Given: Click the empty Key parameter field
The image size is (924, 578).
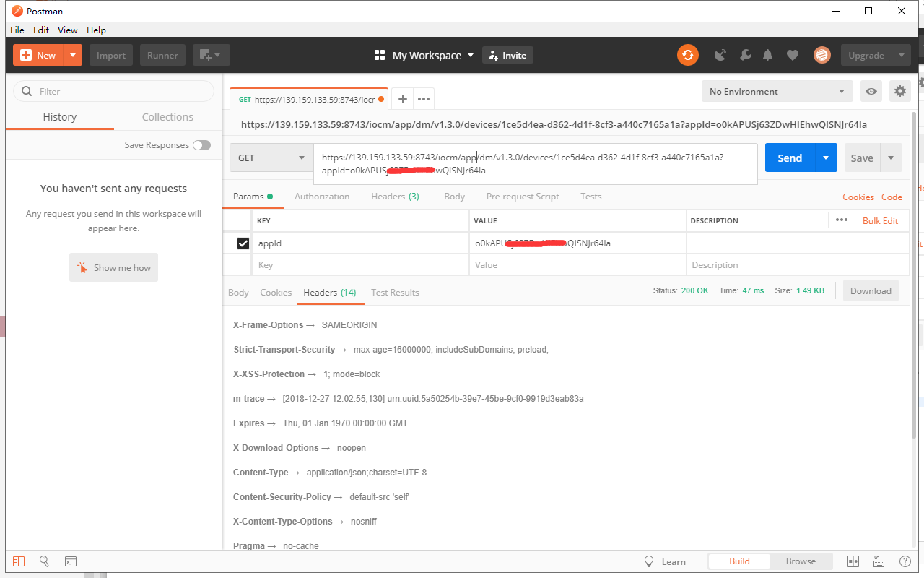Looking at the screenshot, I should click(361, 265).
